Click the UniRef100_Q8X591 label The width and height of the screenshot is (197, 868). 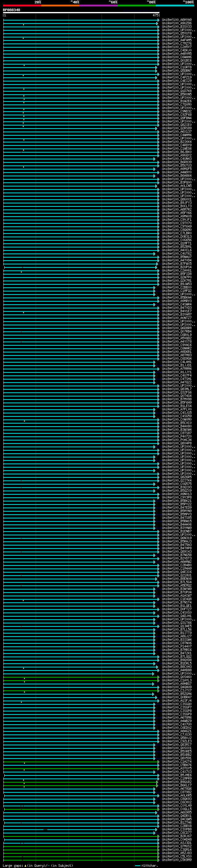[x=177, y=758]
